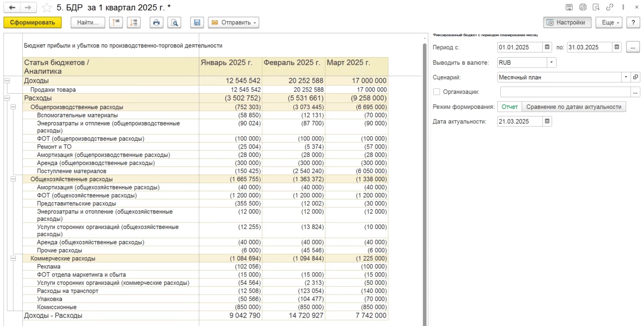Collapse all report groups toolbar icon

116,23
